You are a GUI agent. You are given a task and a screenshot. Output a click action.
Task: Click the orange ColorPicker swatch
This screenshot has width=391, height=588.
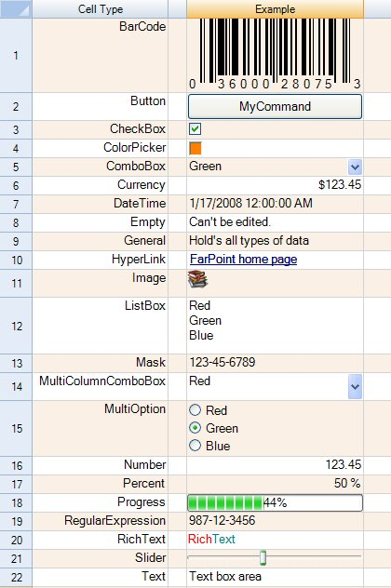point(195,148)
